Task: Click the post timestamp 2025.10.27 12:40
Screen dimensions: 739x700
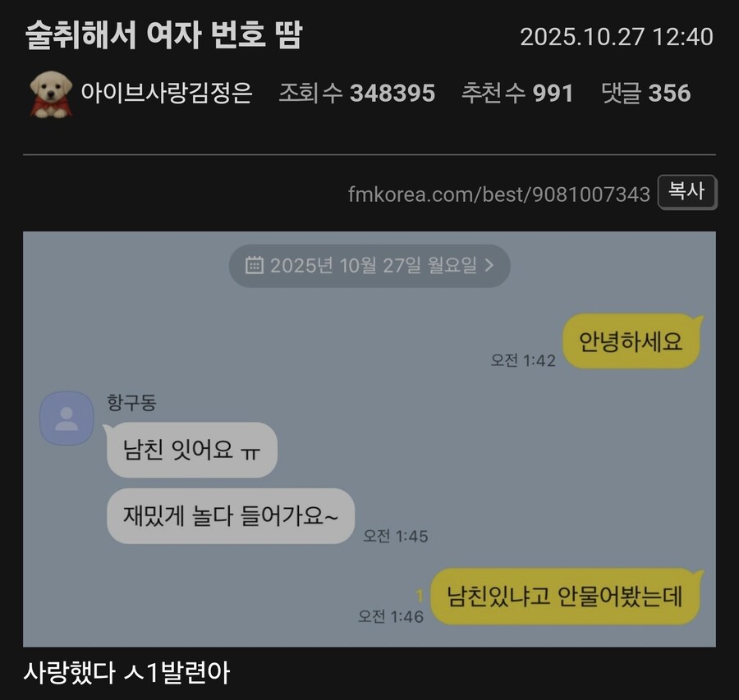Action: [x=617, y=37]
